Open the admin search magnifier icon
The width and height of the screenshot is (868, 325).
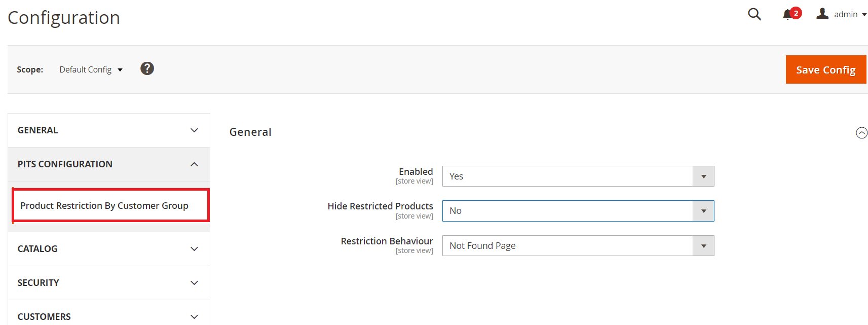click(754, 14)
